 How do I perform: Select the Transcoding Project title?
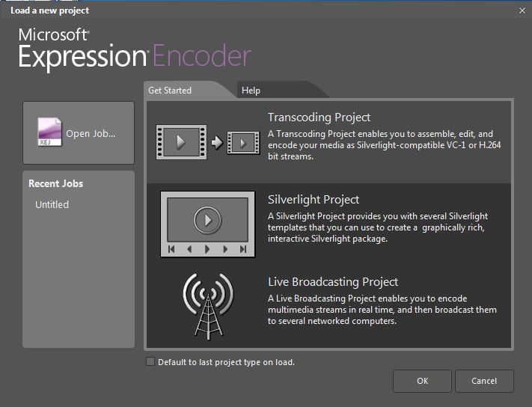[x=319, y=117]
